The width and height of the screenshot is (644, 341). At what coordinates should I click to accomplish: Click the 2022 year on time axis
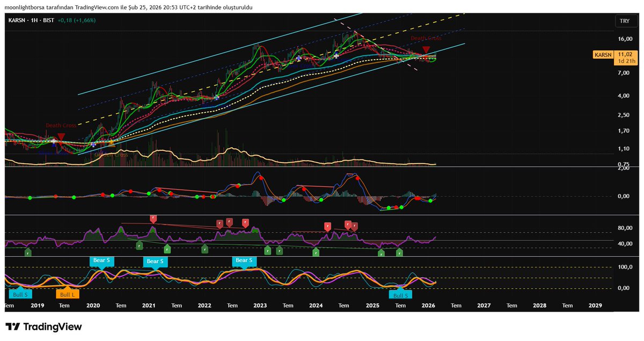[204, 305]
